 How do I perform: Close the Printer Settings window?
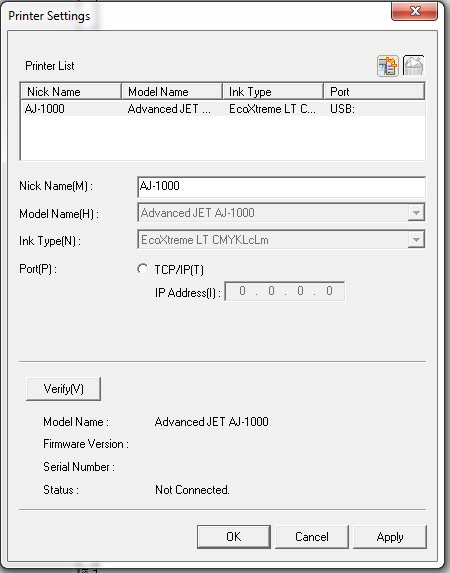coord(415,11)
